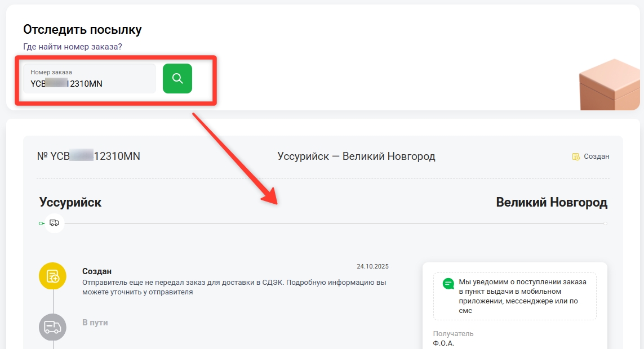
Task: Click the В пути step label
Action: click(95, 323)
